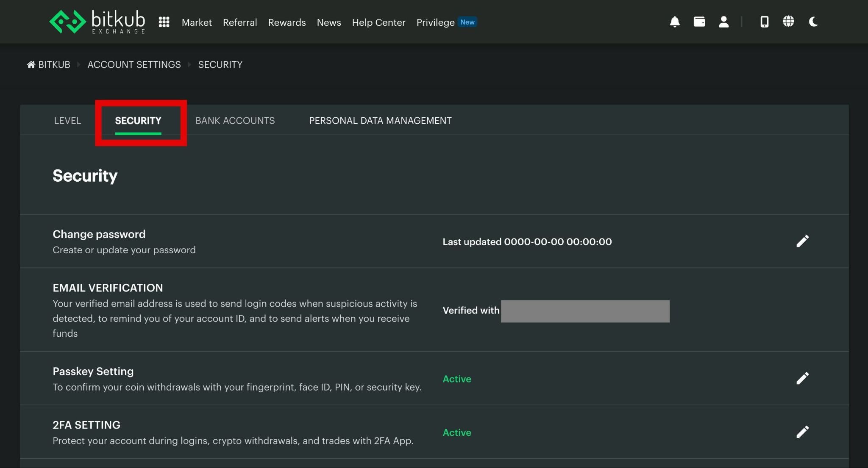The width and height of the screenshot is (868, 468).
Task: Edit 2FA Setting with pencil icon
Action: pyautogui.click(x=802, y=432)
